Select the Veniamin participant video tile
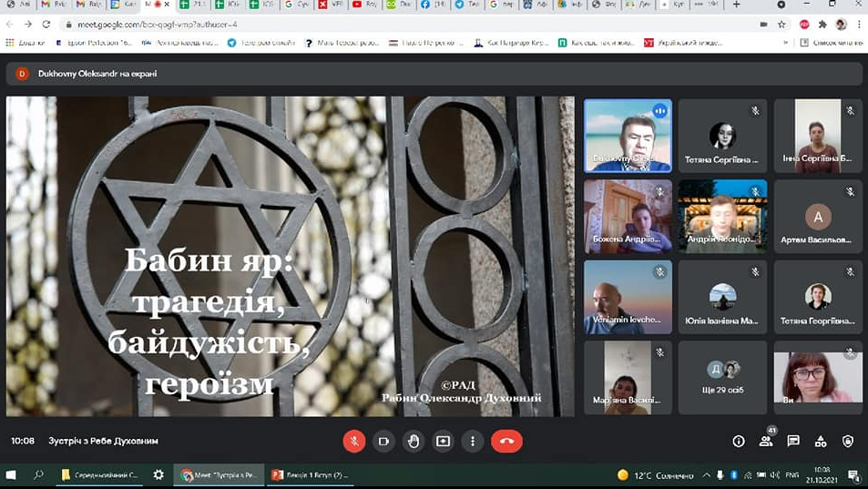 628,296
